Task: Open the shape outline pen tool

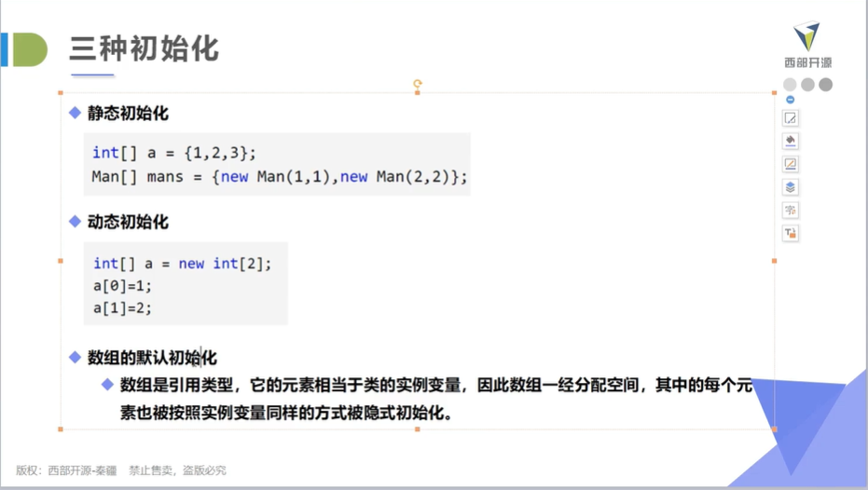Action: (790, 164)
